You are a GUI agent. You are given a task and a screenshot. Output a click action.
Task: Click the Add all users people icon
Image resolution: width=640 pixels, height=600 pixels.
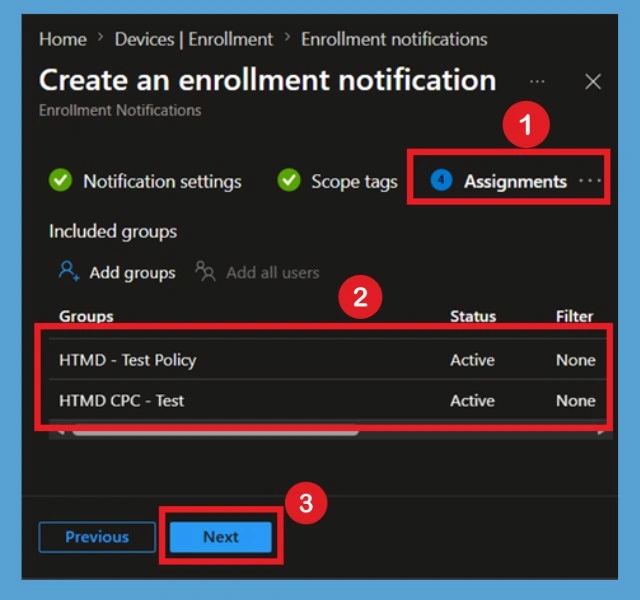[205, 271]
